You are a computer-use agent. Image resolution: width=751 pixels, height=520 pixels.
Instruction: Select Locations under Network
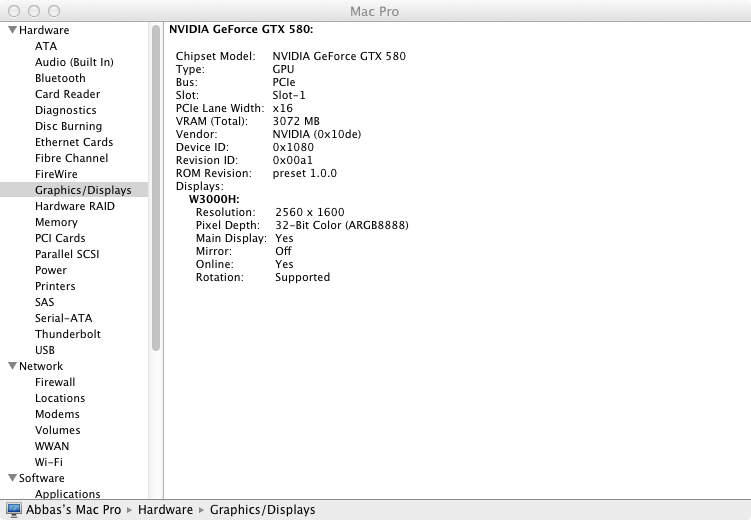click(x=60, y=398)
